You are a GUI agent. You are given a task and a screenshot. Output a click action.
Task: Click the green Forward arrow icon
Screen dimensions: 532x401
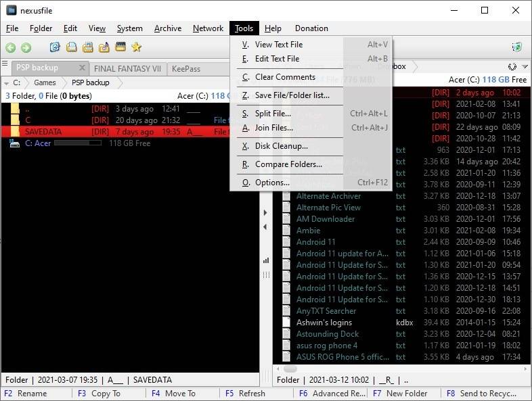click(26, 47)
